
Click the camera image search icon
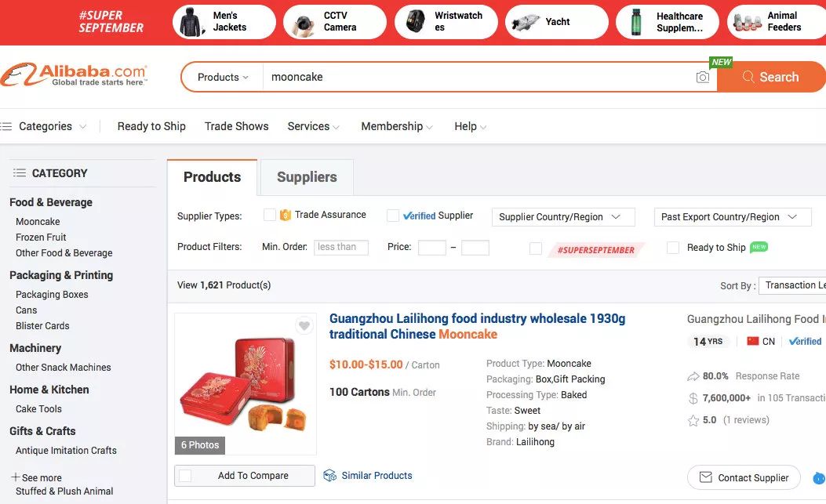pos(703,77)
